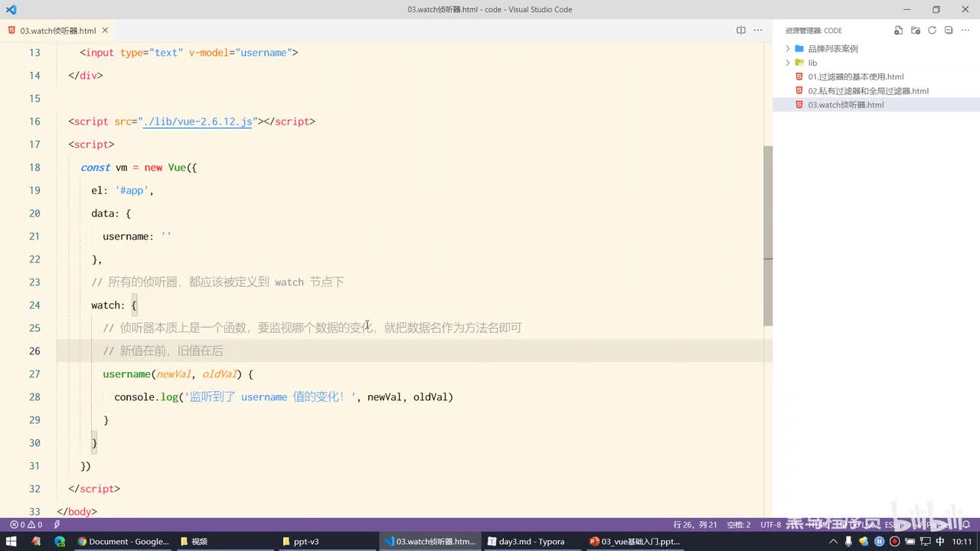Switch to 03_vue基础入门 PowerPoint window
980x551 pixels.
tap(635, 541)
